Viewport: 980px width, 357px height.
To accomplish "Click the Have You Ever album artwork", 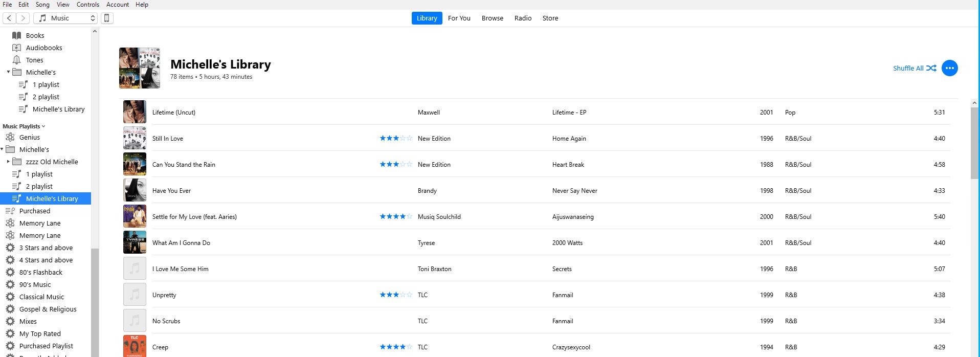I will click(135, 190).
